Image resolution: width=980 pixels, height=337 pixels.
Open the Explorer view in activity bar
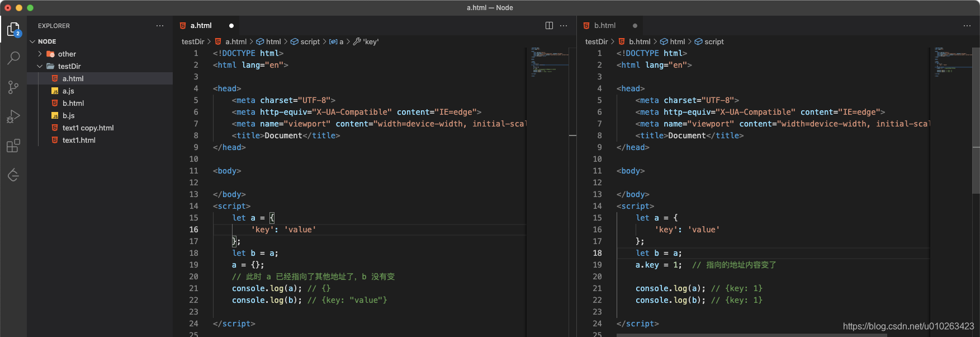[13, 29]
